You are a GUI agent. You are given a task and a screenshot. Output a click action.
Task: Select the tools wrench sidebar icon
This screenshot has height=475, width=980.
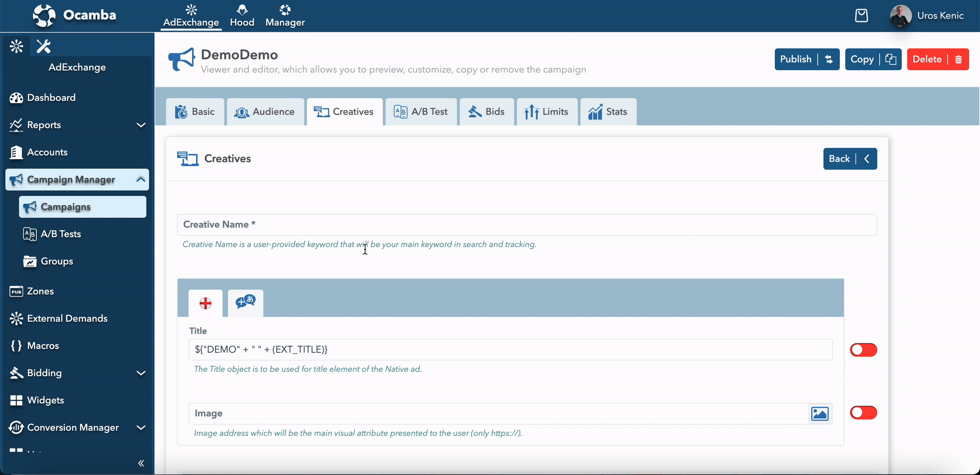coord(44,46)
